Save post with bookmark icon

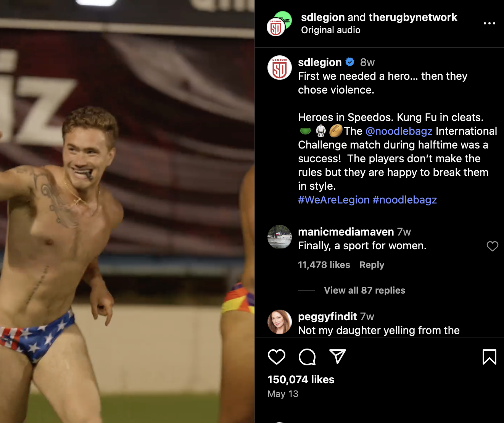[489, 357]
